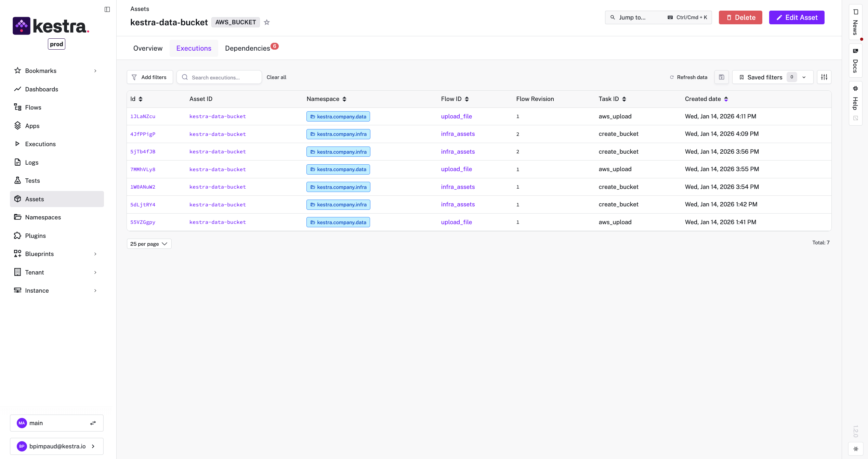Click the Asset ID link in row 5dLjtRY4
Screen dimensions: 868x459
[x=218, y=205]
